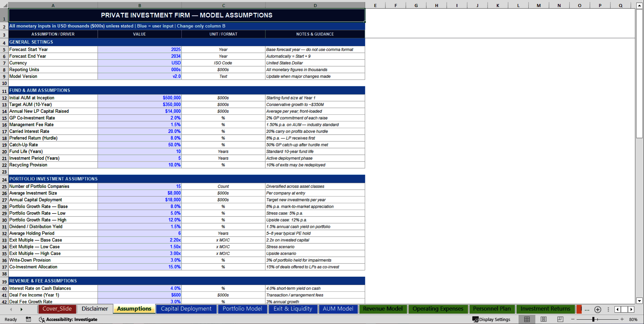Add a new worksheet with the plus icon
The image size is (644, 324).
click(x=597, y=310)
